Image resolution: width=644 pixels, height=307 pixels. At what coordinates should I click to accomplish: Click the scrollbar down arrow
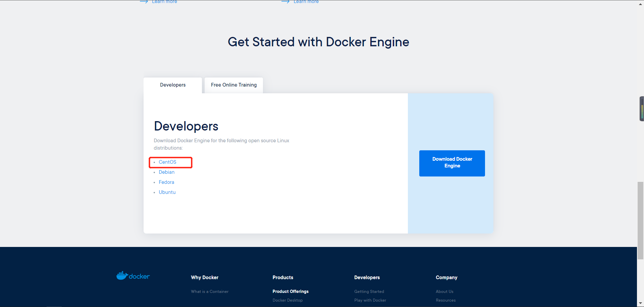(x=640, y=303)
